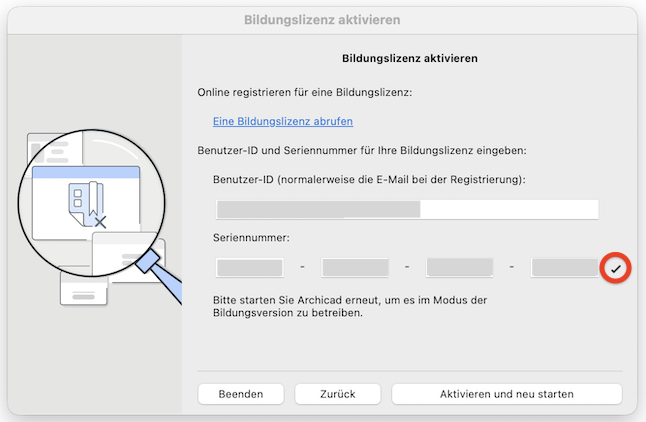Image resolution: width=646 pixels, height=422 pixels.
Task: Click the restart Archicad notice text
Action: [350, 306]
